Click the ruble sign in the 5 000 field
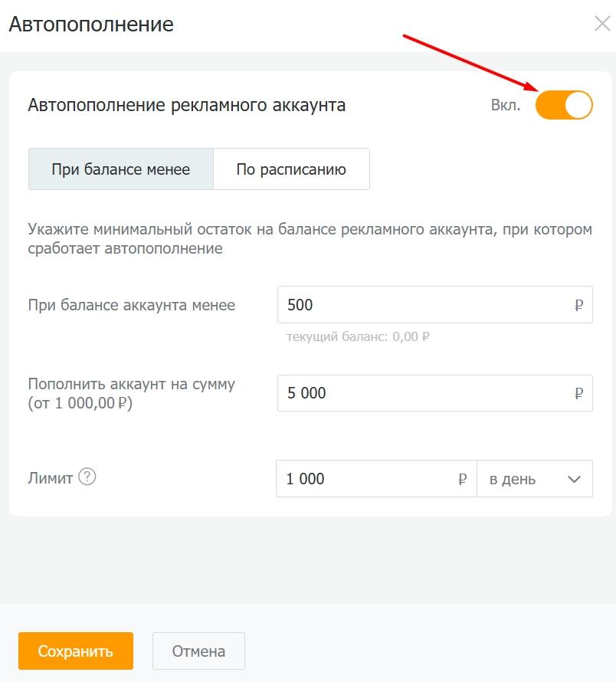The image size is (616, 682). tap(578, 393)
